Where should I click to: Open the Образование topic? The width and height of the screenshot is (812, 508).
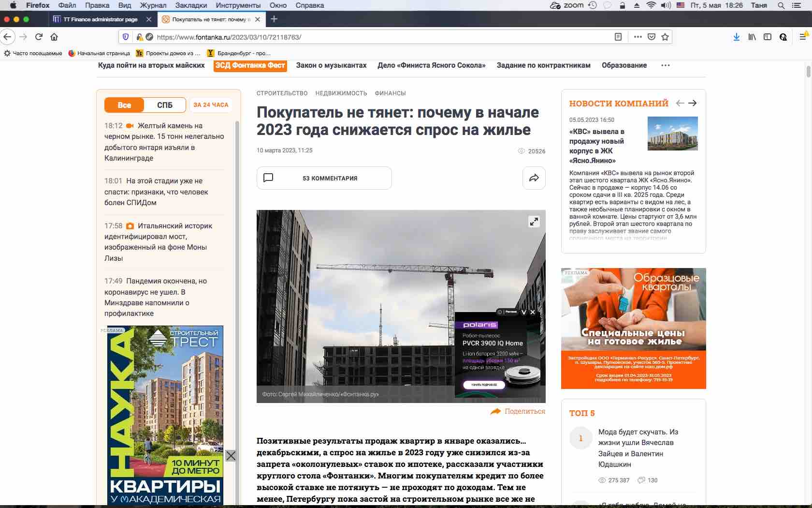click(x=624, y=65)
